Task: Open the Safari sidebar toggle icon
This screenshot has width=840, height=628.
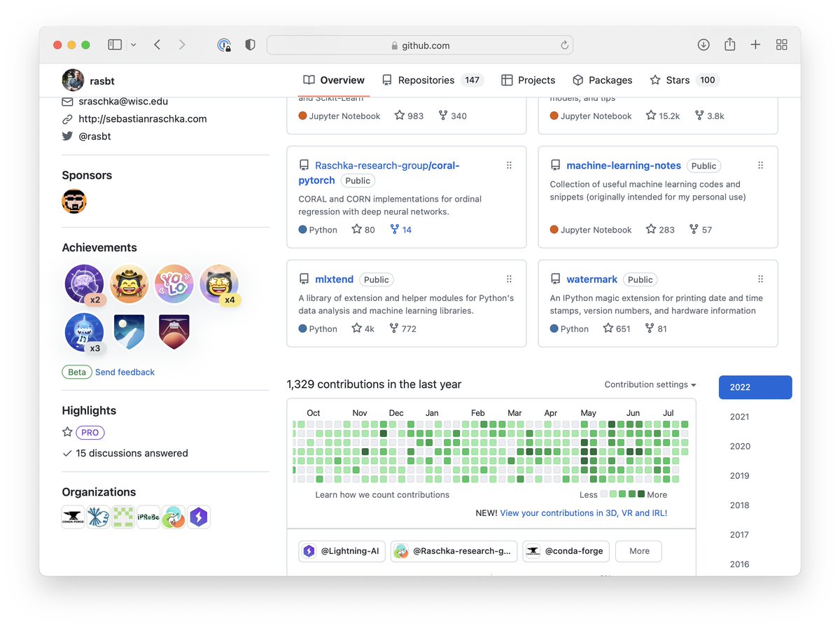Action: (x=115, y=45)
